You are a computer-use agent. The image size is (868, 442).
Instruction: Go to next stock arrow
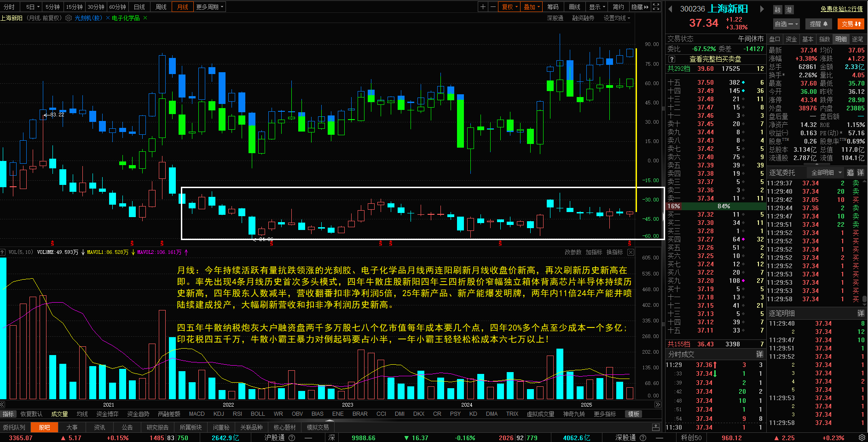pyautogui.click(x=762, y=9)
